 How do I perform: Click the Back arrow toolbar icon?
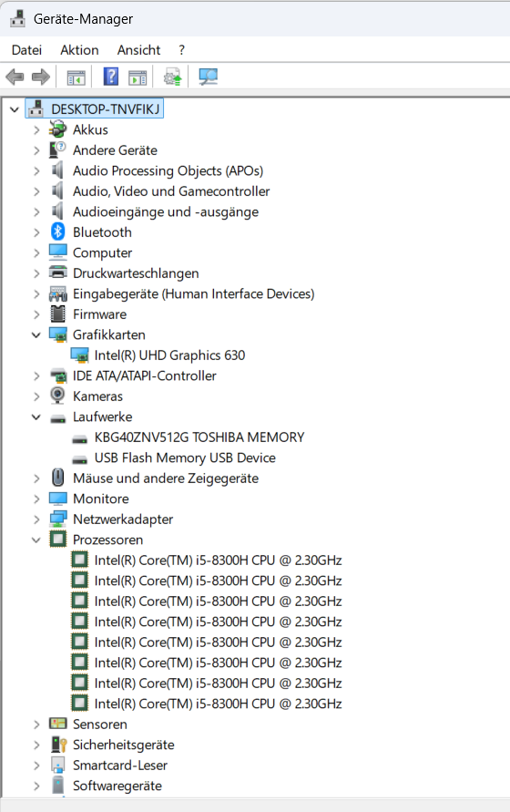[x=15, y=77]
